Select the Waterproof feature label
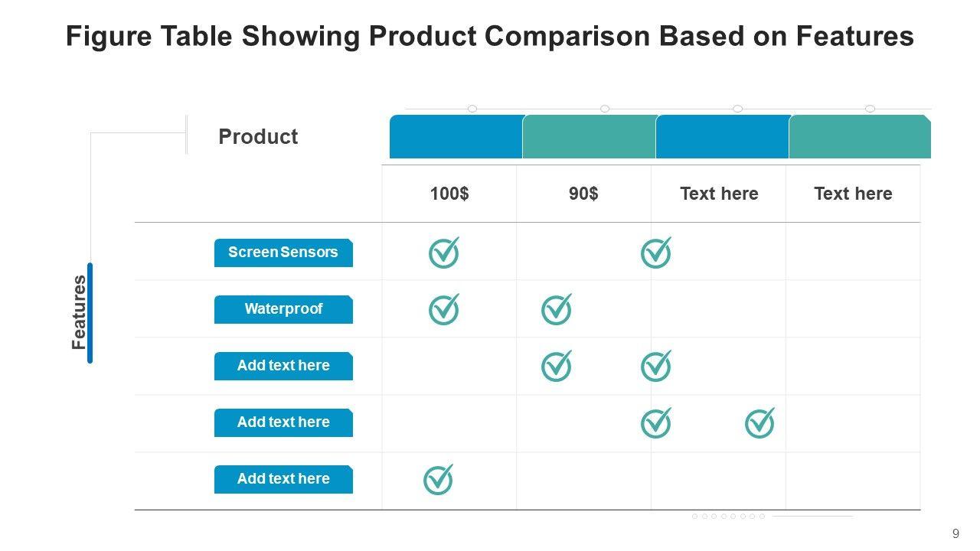This screenshot has width=980, height=551. pos(283,309)
